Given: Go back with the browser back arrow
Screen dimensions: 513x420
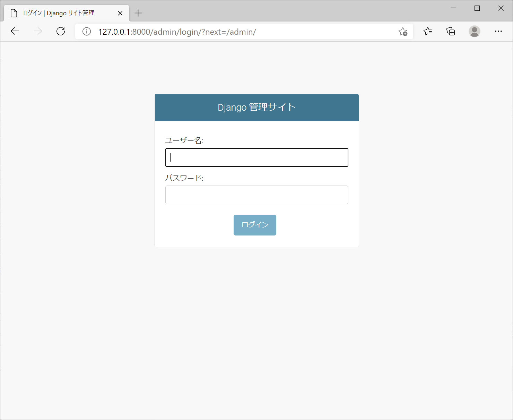Looking at the screenshot, I should [x=15, y=31].
